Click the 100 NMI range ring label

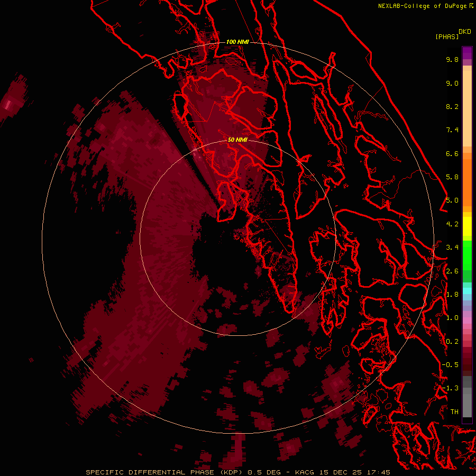237,42
